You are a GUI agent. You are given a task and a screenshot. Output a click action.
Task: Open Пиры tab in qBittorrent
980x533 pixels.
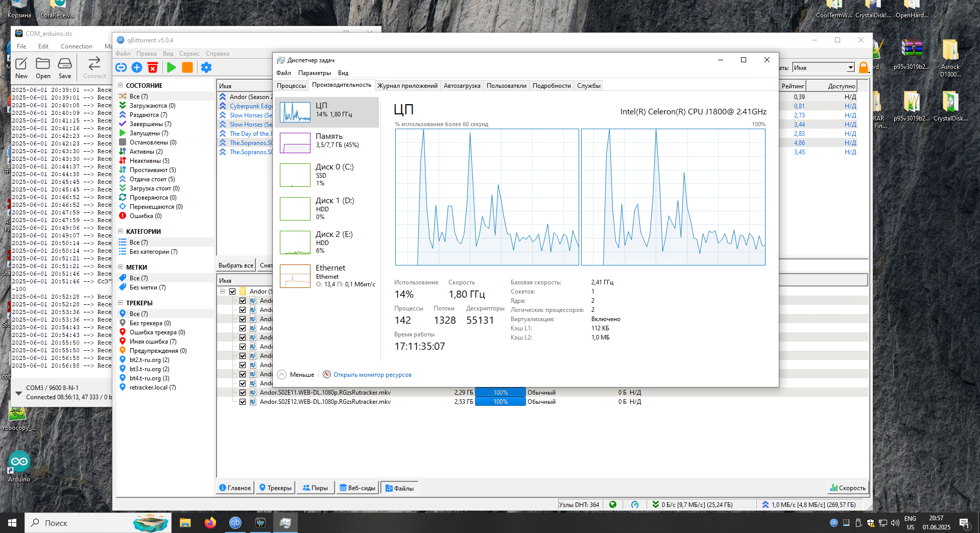[315, 488]
